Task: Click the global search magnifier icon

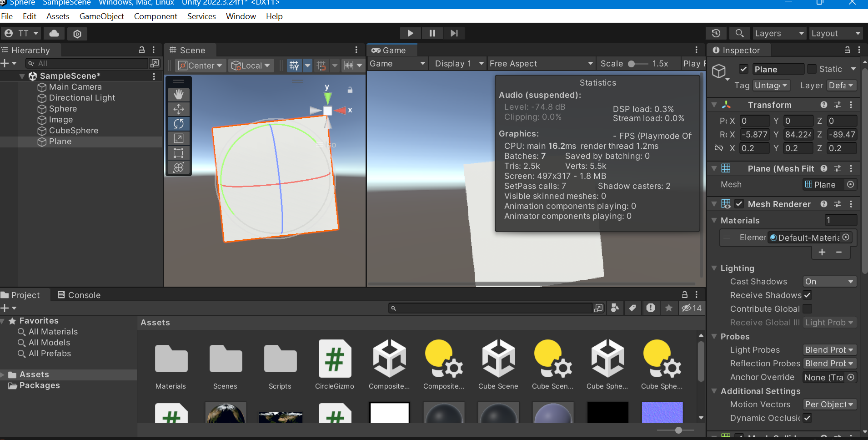Action: (x=740, y=33)
